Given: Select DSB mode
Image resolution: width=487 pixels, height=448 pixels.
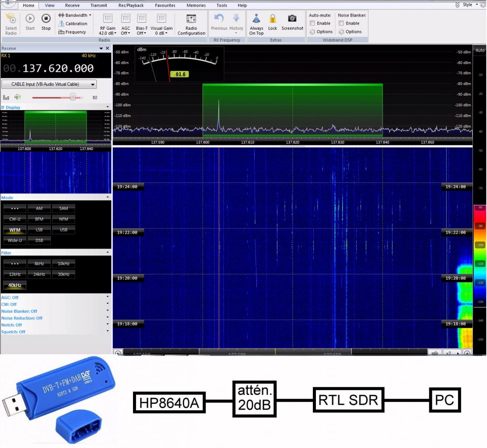Looking at the screenshot, I should (x=39, y=240).
